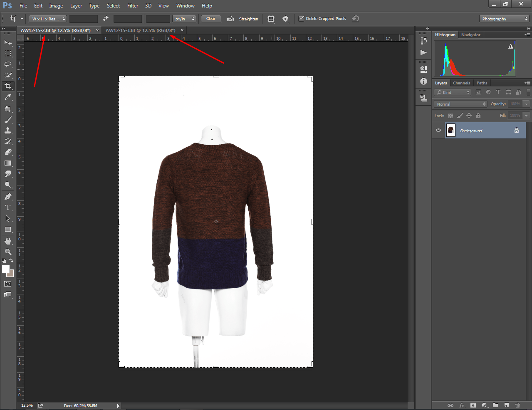
Task: Turn layer filtering switch on or off
Action: (x=528, y=92)
